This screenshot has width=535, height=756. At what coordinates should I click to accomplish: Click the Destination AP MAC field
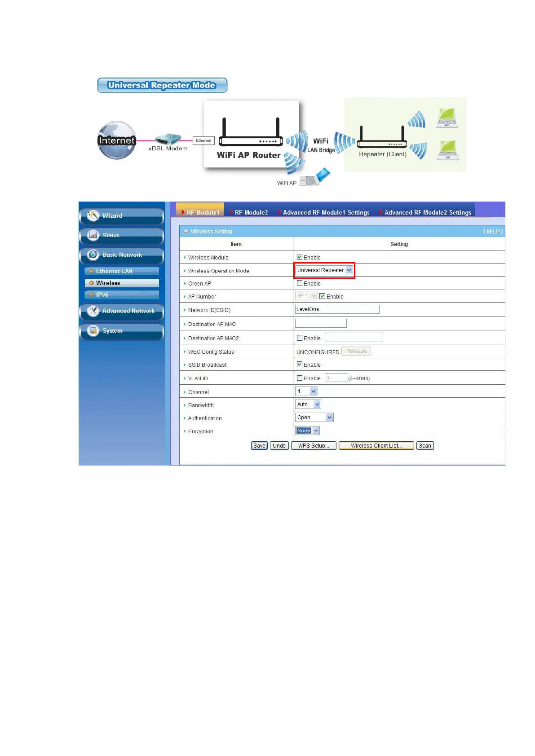click(x=321, y=323)
